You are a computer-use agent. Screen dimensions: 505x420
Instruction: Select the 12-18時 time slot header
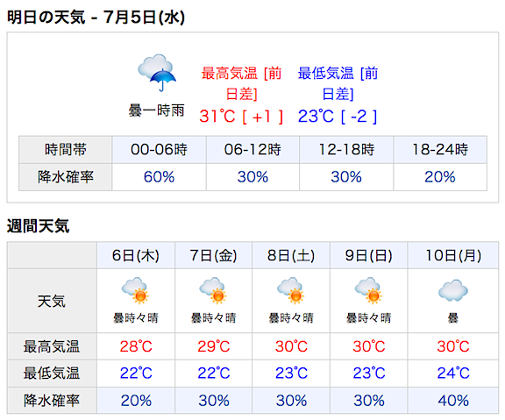pyautogui.click(x=346, y=150)
